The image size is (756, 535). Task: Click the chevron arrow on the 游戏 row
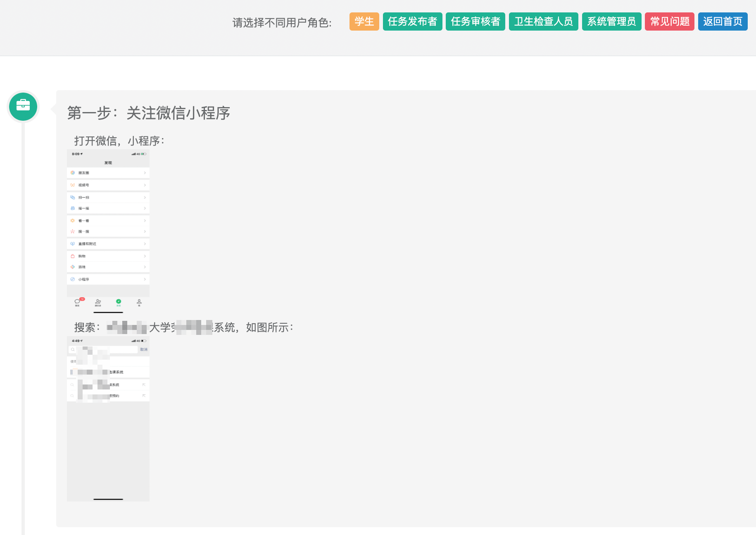(145, 267)
